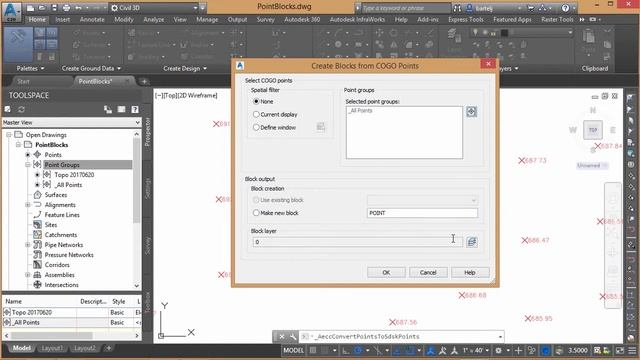Screen dimensions: 640x360
Task: Click the undo arrow in quick access toolbar
Action: 78,8
